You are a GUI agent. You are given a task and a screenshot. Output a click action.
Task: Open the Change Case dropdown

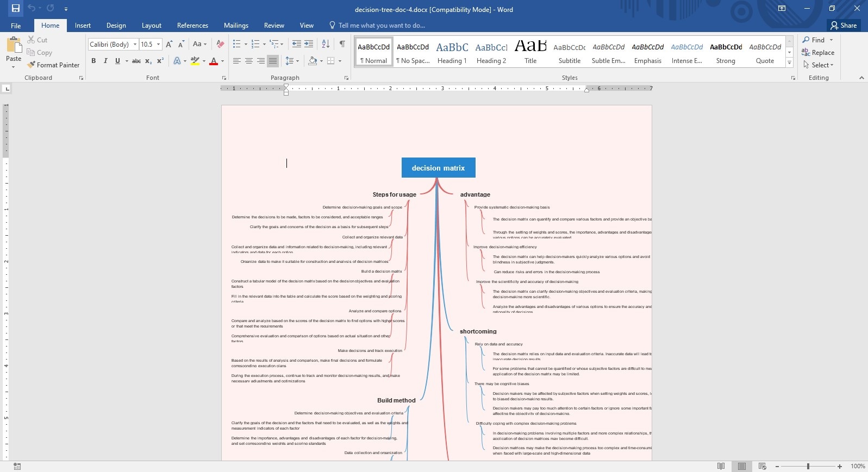click(x=199, y=44)
